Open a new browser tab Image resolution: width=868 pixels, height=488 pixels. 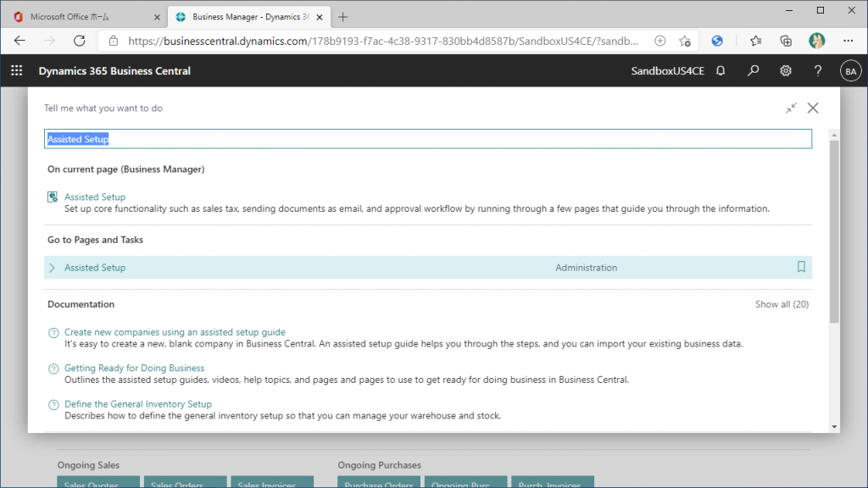point(342,17)
